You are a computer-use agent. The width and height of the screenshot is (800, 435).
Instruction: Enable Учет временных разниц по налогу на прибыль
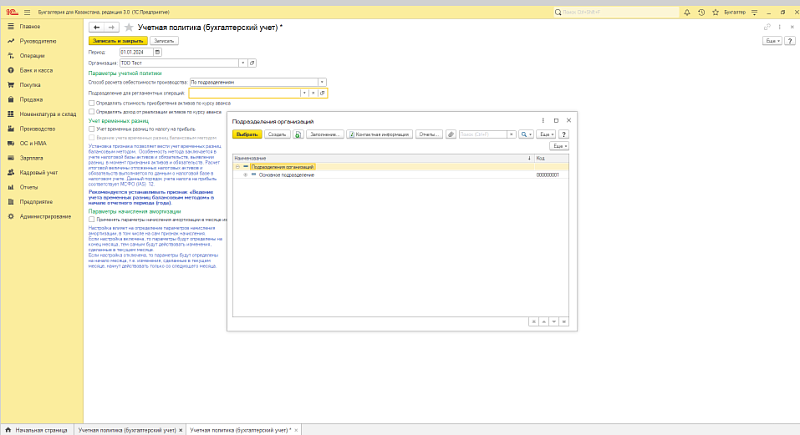(92, 129)
